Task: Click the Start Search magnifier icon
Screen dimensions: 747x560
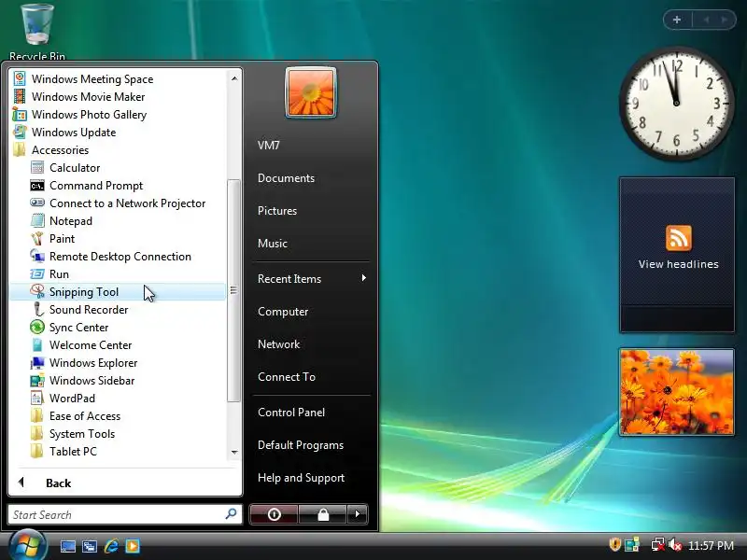Action: coord(231,514)
